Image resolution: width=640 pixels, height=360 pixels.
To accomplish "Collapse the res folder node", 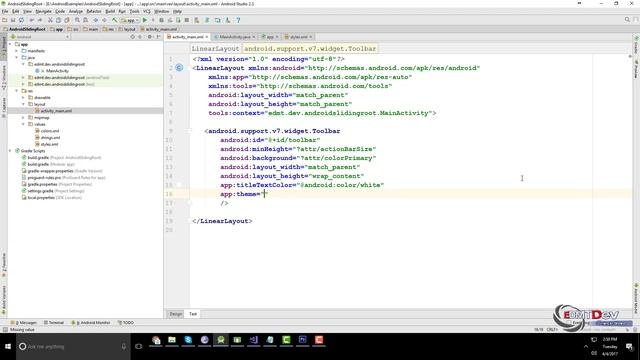I will click(17, 91).
